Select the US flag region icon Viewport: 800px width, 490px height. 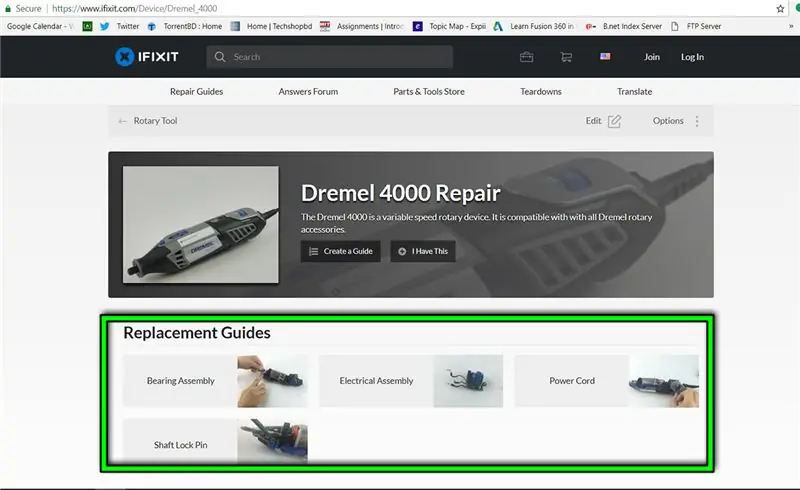(605, 56)
